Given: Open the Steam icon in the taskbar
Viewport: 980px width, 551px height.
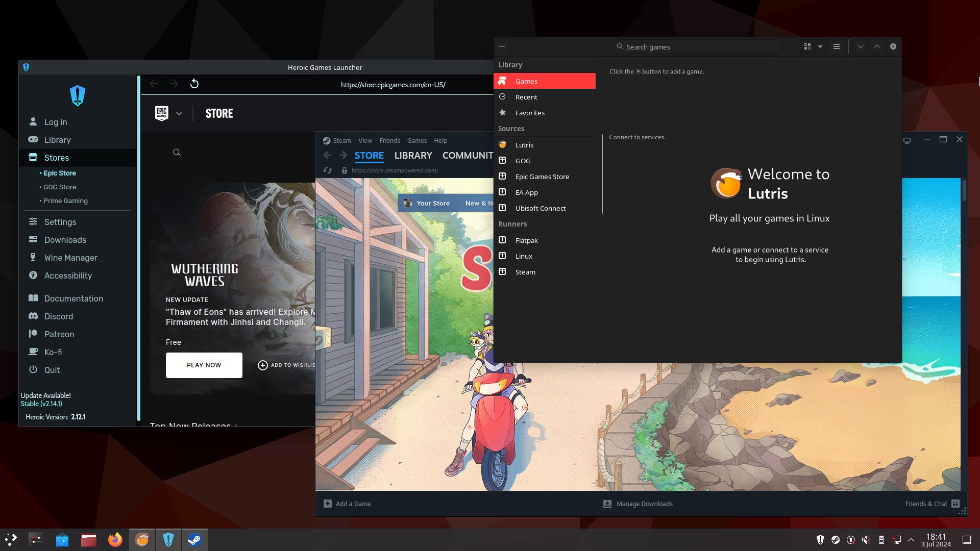Looking at the screenshot, I should tap(194, 539).
